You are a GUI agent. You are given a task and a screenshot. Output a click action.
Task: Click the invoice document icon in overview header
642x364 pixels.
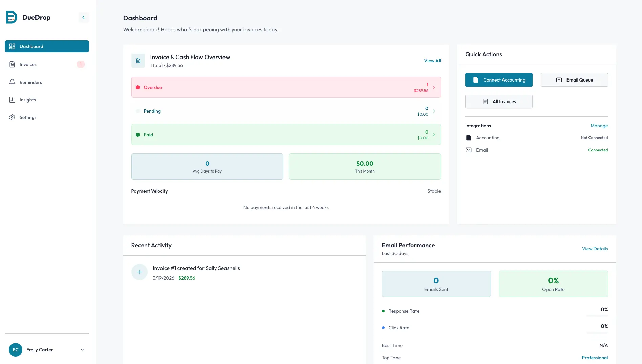[x=138, y=61]
